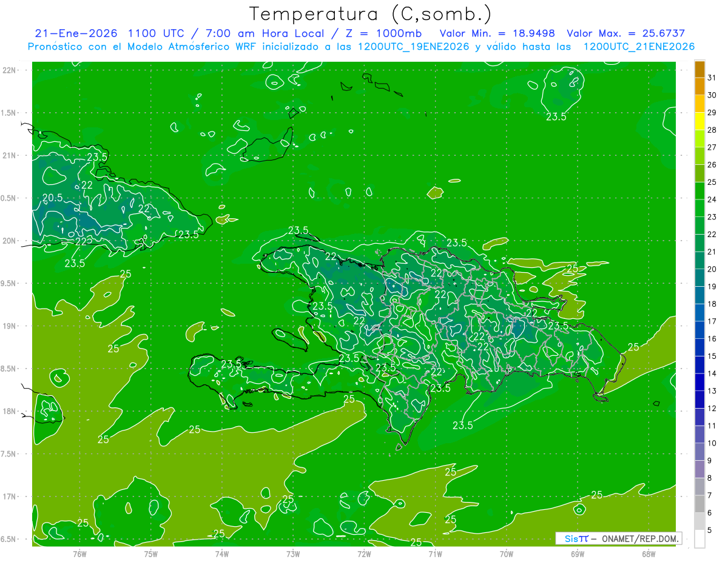Pick the blue swatch between 16 and 17

pos(699,330)
